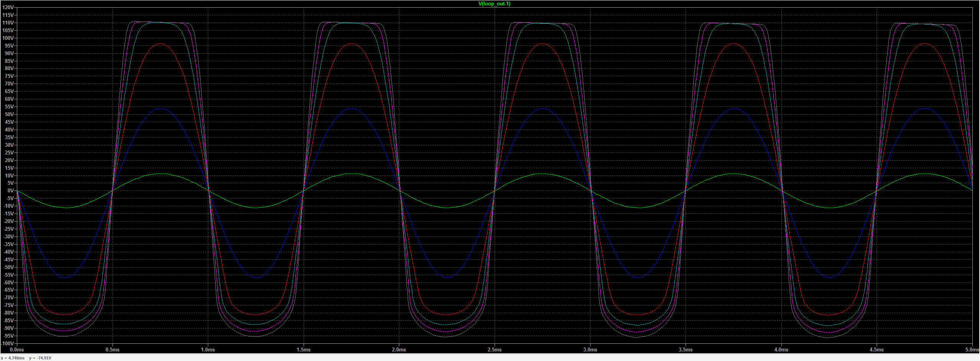Click the 3.5ms time axis label

pos(686,350)
